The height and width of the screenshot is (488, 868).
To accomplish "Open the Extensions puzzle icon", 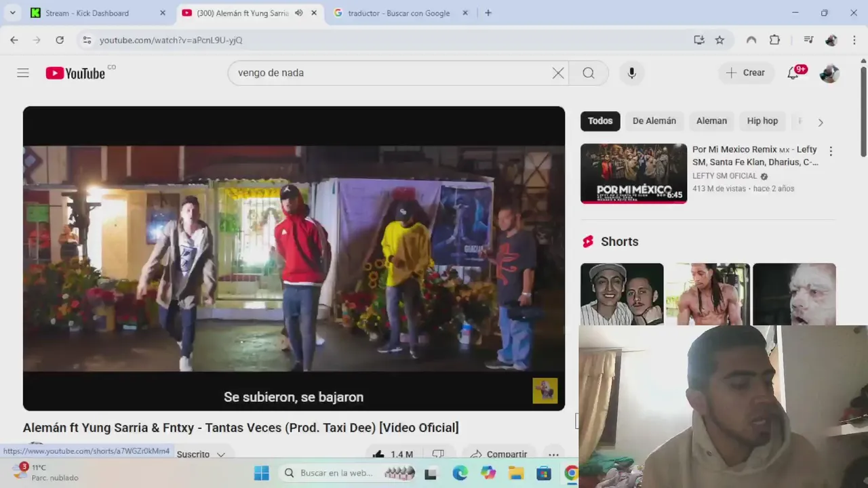I will pos(774,40).
